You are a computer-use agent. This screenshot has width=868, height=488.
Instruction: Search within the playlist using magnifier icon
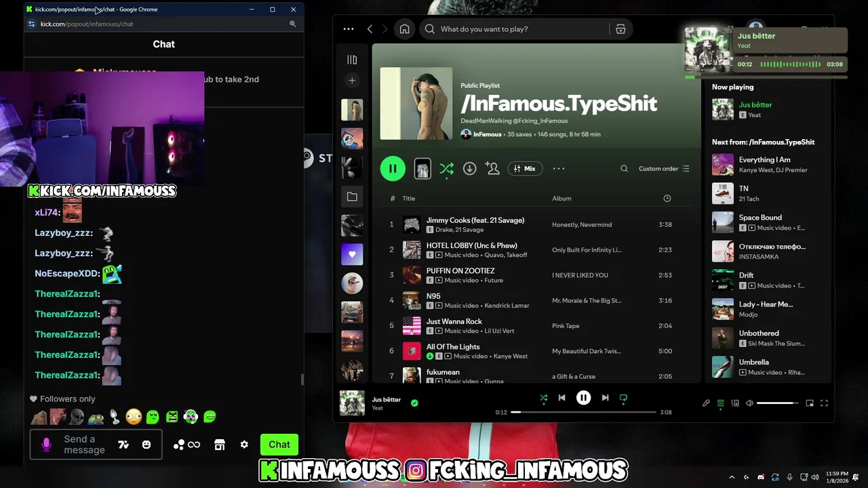(624, 169)
